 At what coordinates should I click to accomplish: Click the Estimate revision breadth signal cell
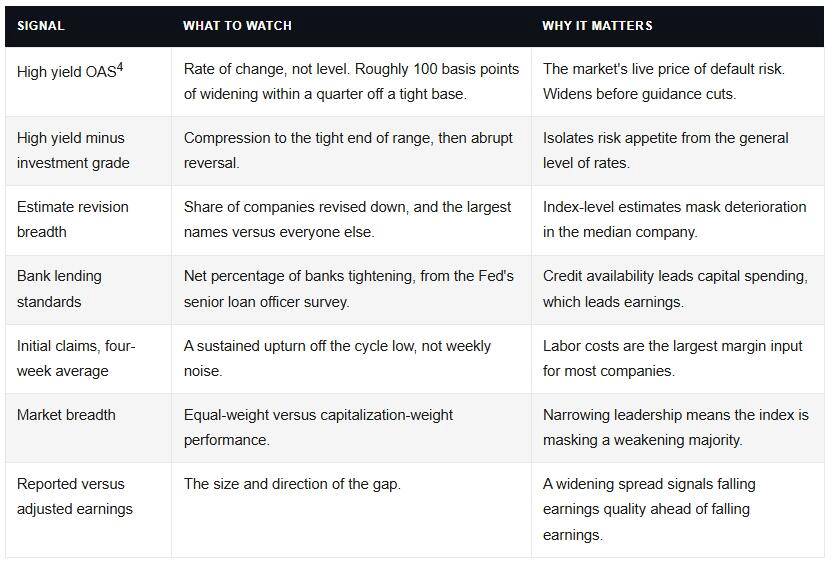[x=89, y=220]
